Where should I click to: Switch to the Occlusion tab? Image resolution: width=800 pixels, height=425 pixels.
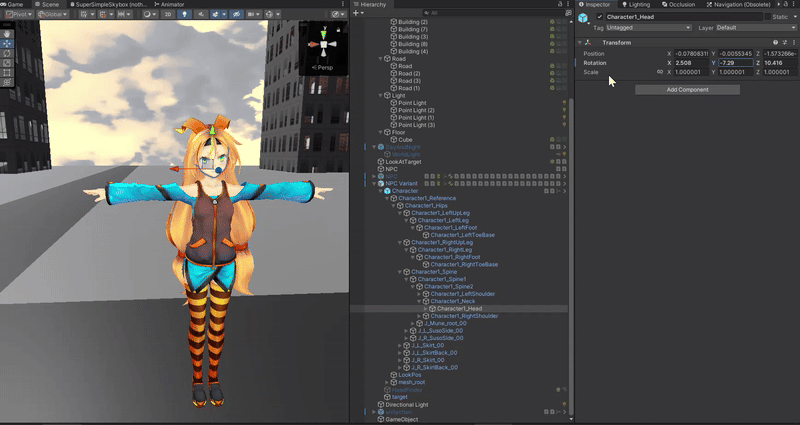[678, 4]
